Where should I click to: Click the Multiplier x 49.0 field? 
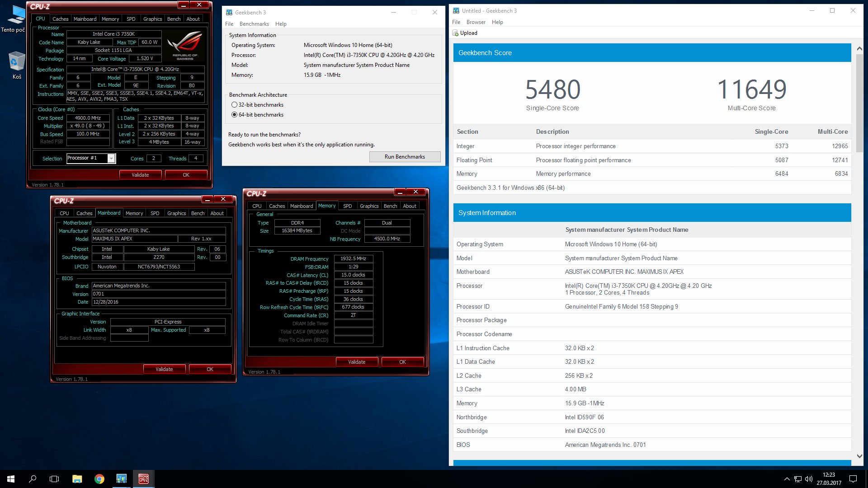(88, 126)
